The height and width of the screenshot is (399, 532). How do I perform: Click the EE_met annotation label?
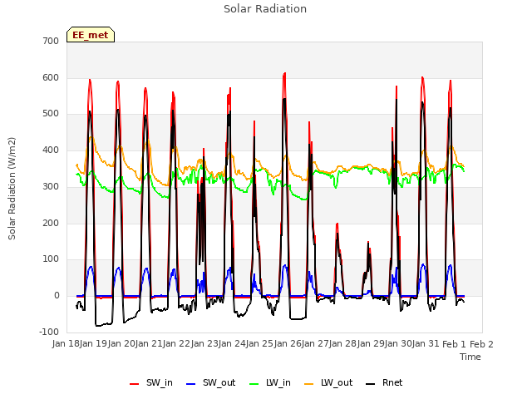click(91, 35)
